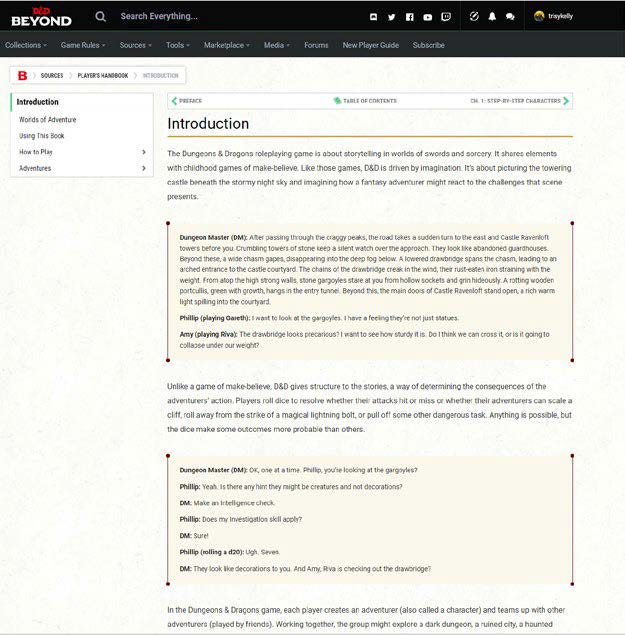The image size is (625, 635).
Task: Open the YouTube social icon
Action: tap(427, 17)
